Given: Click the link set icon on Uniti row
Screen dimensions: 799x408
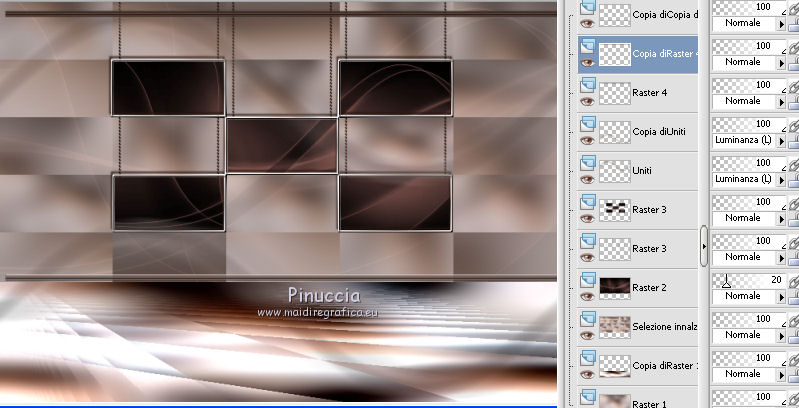Looking at the screenshot, I should point(794,166).
